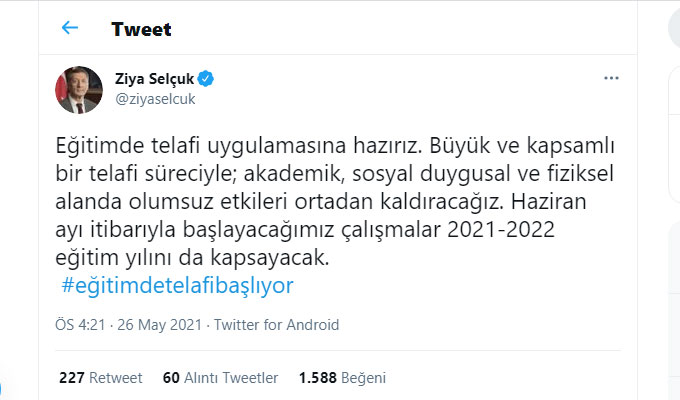View the 1.588 Beğeni list
This screenshot has width=680, height=400.
(342, 378)
